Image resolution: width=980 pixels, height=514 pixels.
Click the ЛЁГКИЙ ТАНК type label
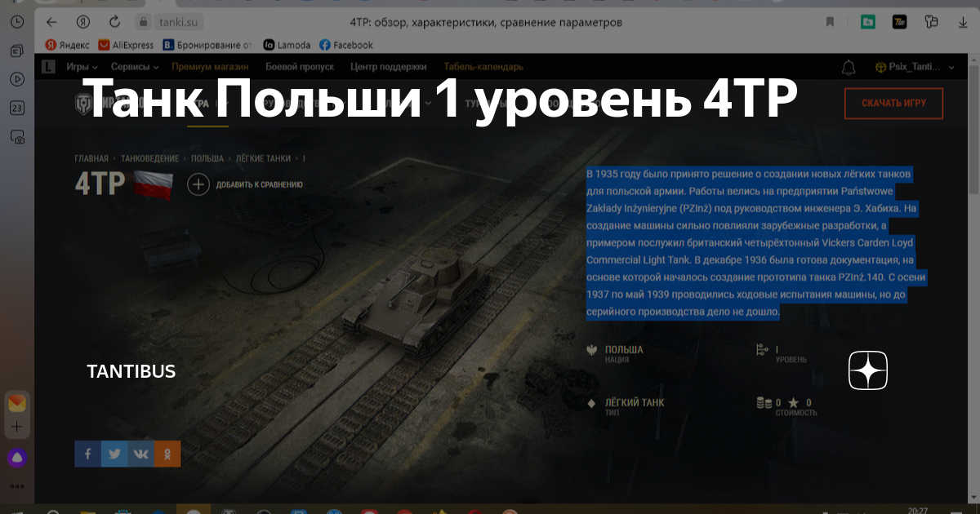click(x=635, y=402)
